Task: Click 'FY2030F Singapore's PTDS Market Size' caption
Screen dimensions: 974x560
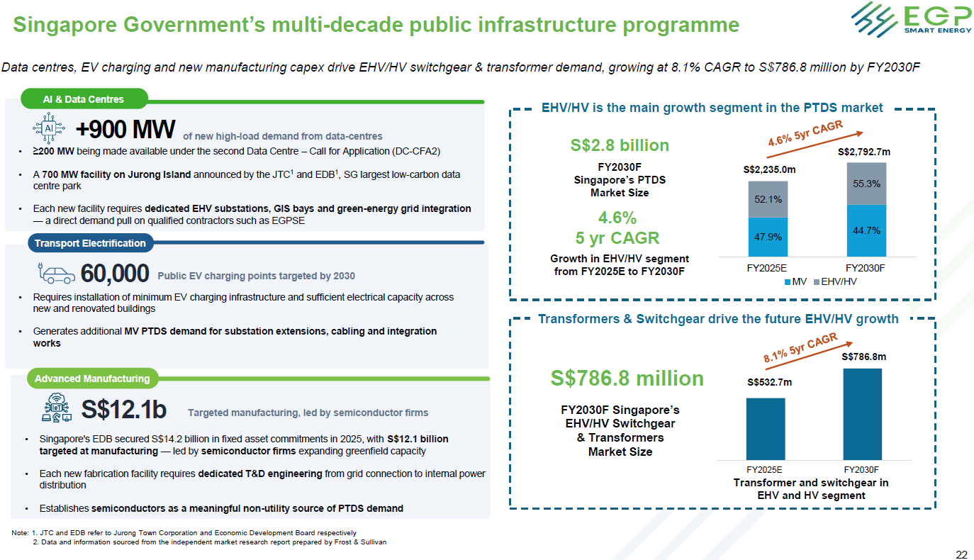Action: click(620, 180)
